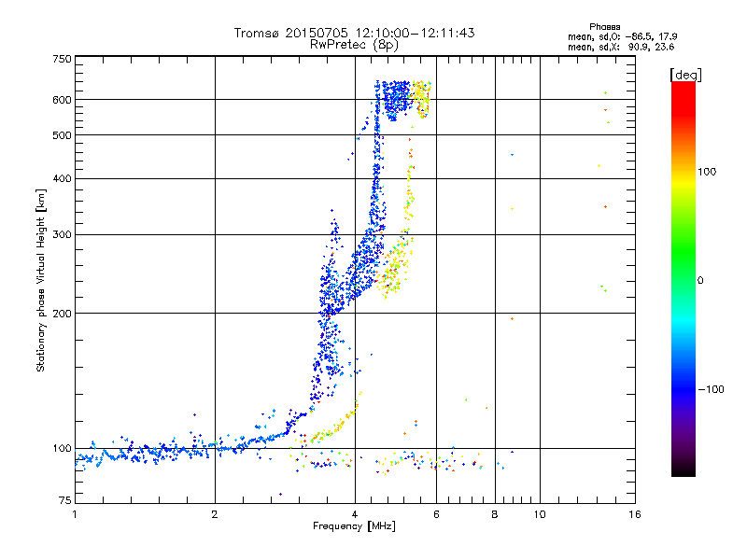Click x-axis tick label '2'
The width and height of the screenshot is (747, 560).
click(x=215, y=514)
